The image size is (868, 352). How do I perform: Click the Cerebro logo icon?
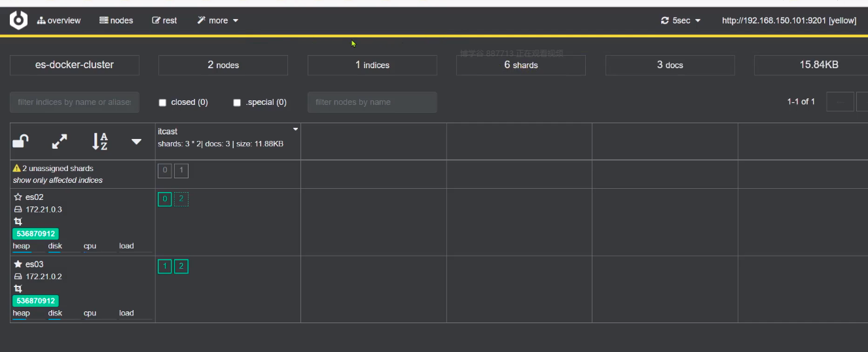tap(18, 20)
